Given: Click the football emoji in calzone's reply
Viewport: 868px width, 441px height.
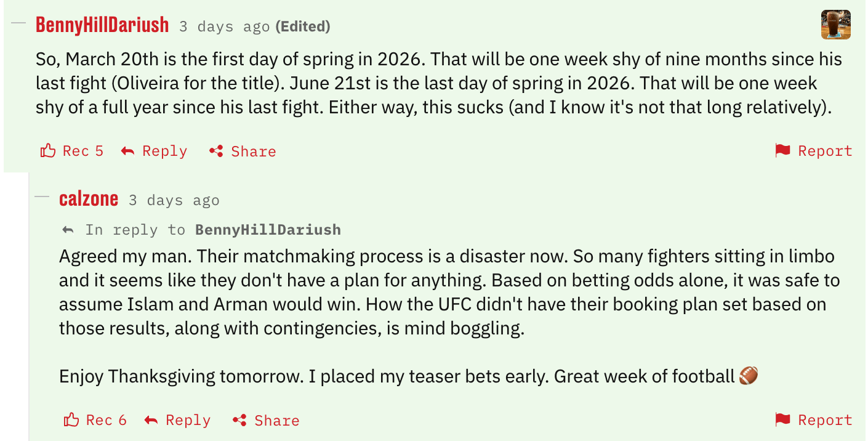Looking at the screenshot, I should pyautogui.click(x=749, y=375).
